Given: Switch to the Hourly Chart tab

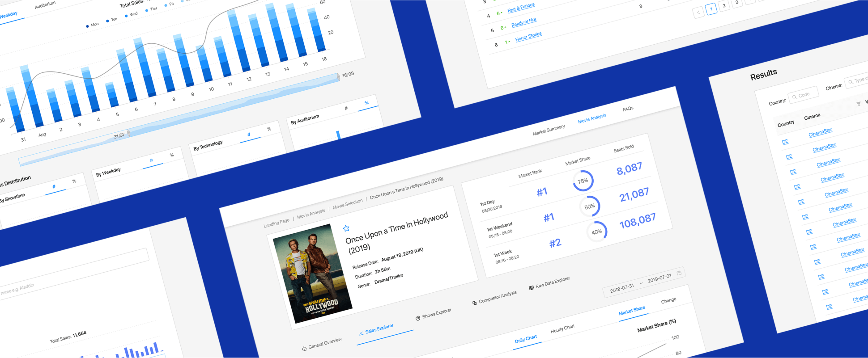Looking at the screenshot, I should pyautogui.click(x=562, y=329).
